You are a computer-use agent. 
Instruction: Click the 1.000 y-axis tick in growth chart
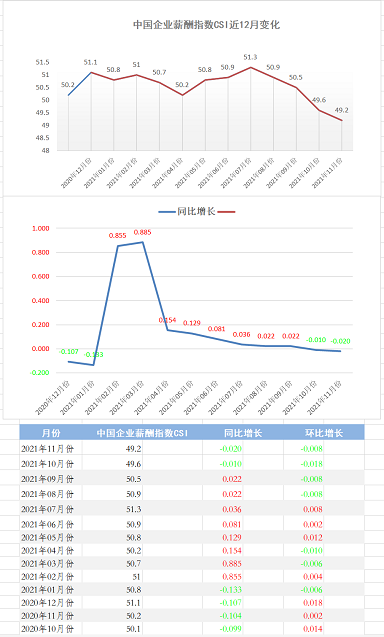tap(41, 228)
